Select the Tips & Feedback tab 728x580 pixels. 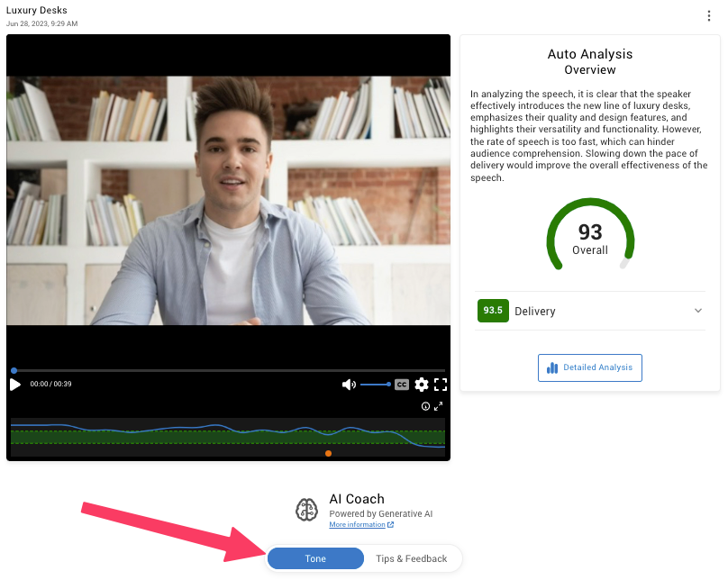pyautogui.click(x=413, y=558)
